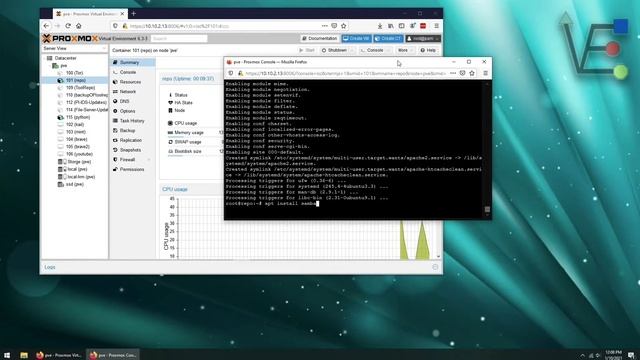Image resolution: width=640 pixels, height=360 pixels.
Task: Open the Replication section
Action: (x=132, y=140)
